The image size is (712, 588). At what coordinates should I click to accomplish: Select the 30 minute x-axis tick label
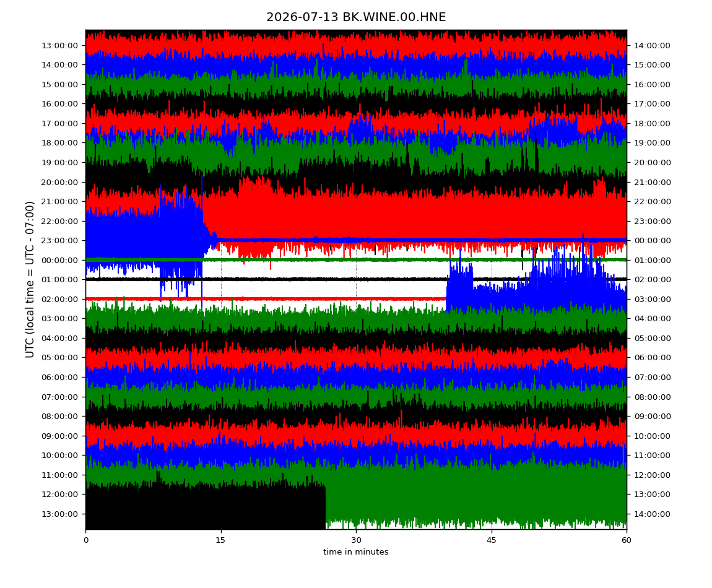pos(356,540)
